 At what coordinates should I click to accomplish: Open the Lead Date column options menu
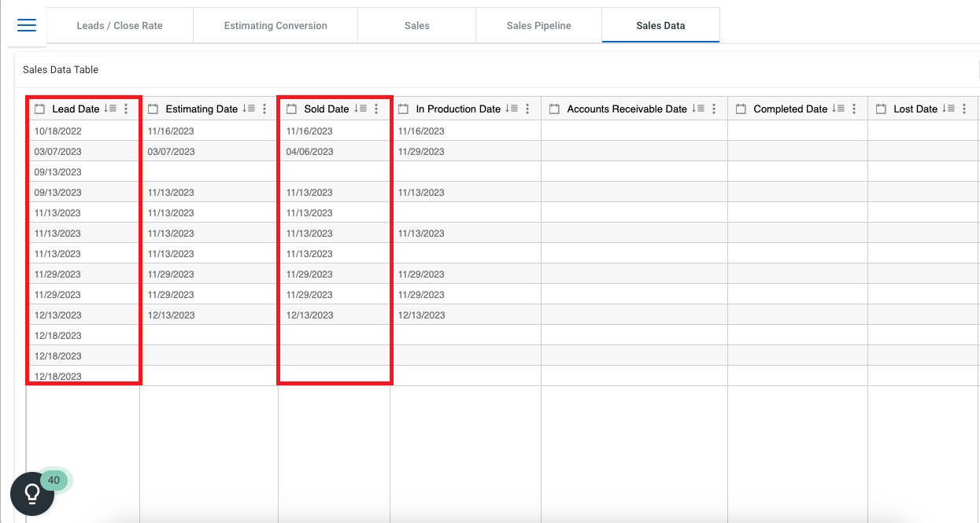125,109
